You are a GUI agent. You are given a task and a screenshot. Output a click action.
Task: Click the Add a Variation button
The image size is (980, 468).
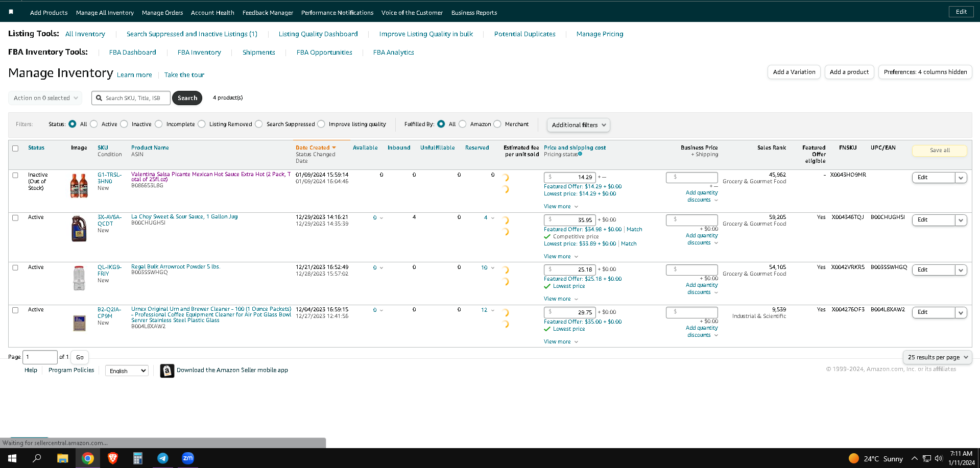(x=794, y=72)
